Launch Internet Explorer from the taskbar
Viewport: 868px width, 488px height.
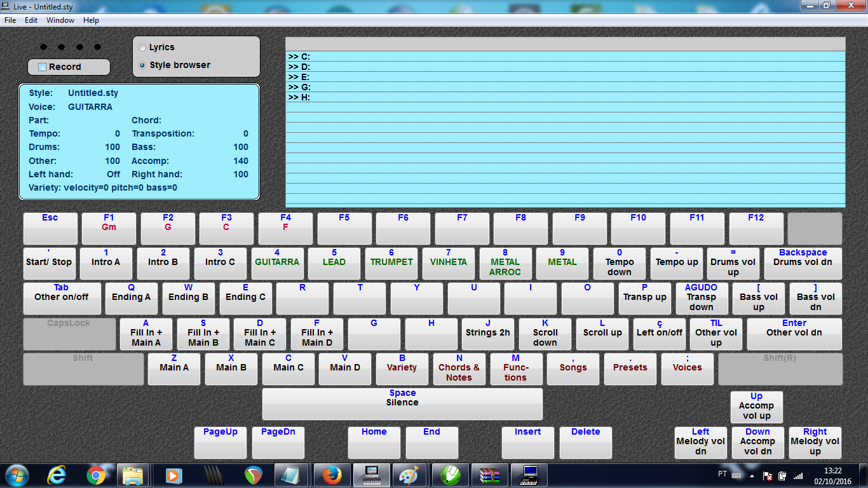[x=57, y=475]
